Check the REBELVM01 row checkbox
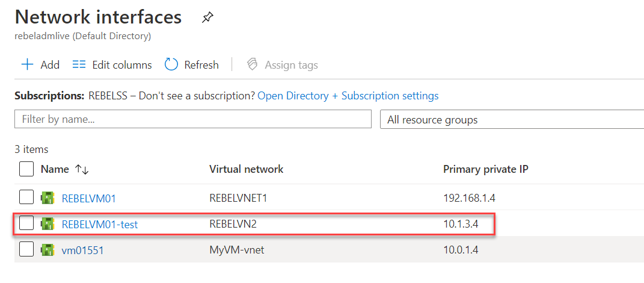 pos(26,198)
